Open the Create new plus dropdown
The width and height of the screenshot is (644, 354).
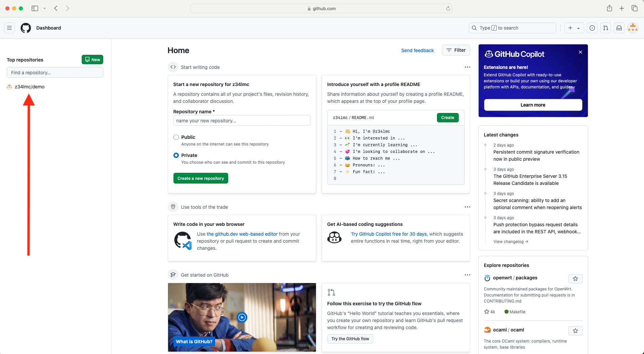point(574,28)
